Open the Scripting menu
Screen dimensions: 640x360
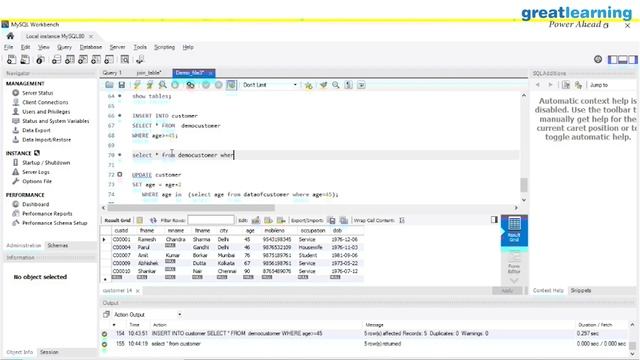[x=164, y=47]
